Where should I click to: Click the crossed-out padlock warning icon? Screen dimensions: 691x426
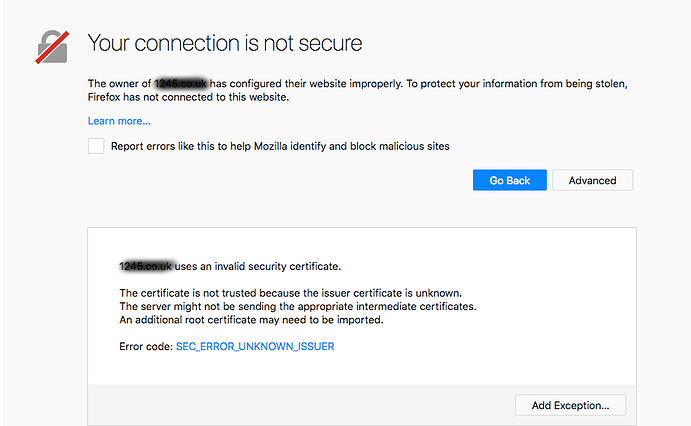52,47
